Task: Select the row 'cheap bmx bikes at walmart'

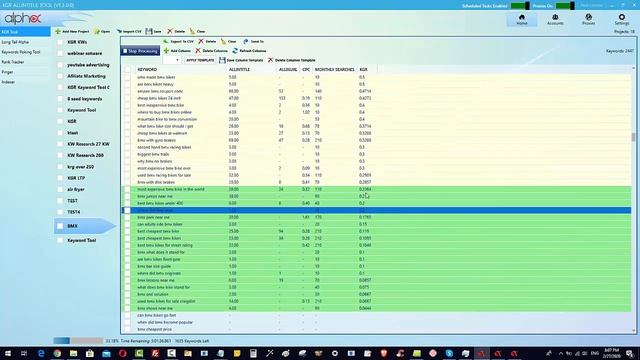Action: [x=376, y=133]
